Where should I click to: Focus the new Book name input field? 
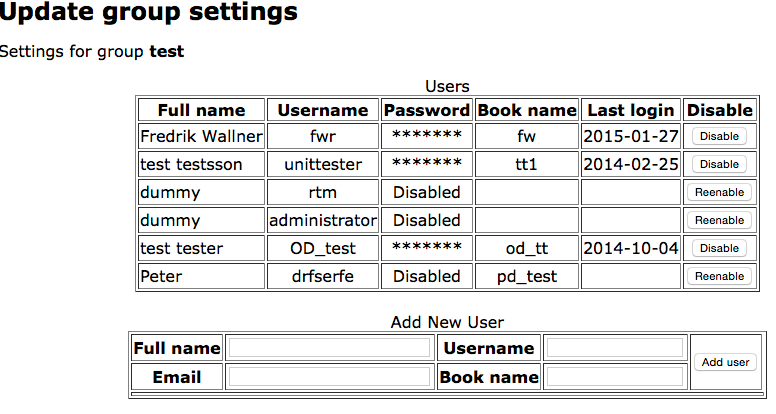(615, 377)
